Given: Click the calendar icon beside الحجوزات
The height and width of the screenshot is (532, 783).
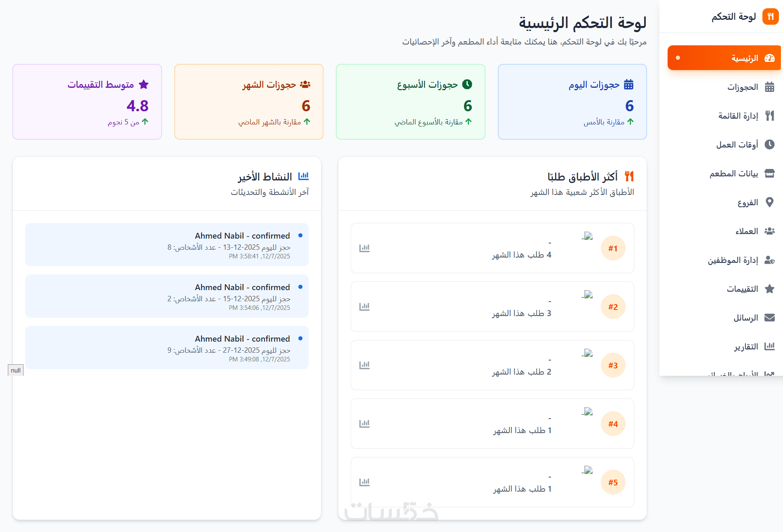Looking at the screenshot, I should pos(769,87).
